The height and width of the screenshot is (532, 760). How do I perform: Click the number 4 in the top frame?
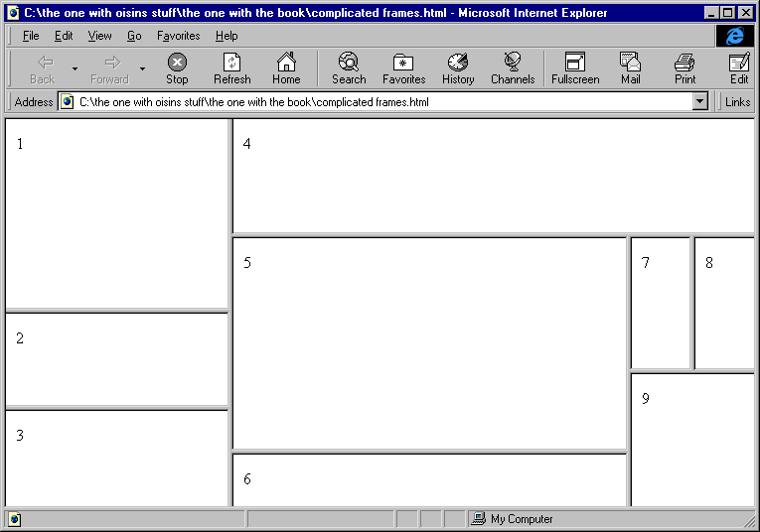[x=246, y=144]
